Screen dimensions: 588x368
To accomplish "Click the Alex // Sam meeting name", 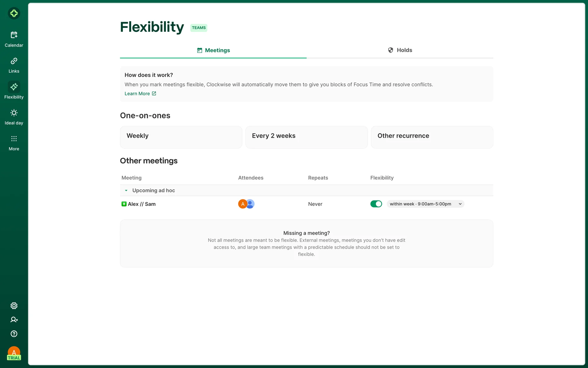I will pyautogui.click(x=141, y=204).
